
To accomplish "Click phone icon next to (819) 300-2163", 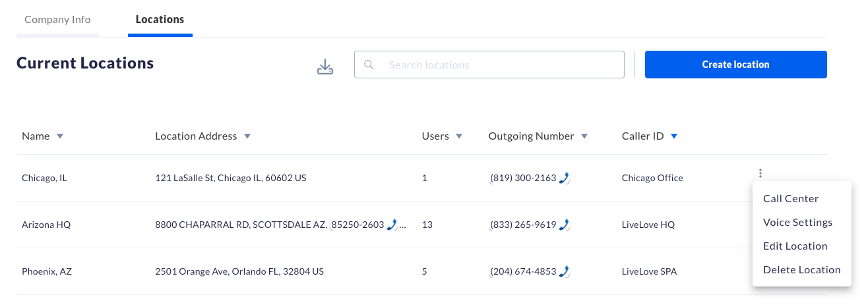I will [x=563, y=178].
